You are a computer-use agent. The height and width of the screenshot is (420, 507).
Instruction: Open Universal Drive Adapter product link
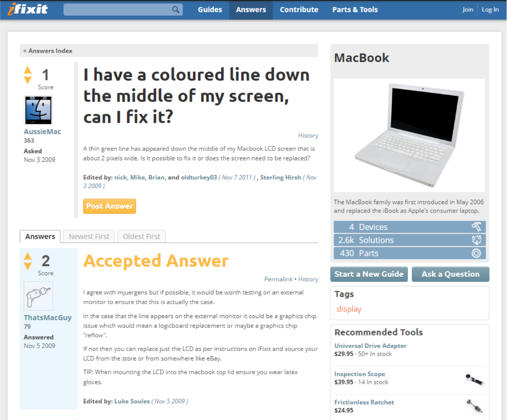370,345
